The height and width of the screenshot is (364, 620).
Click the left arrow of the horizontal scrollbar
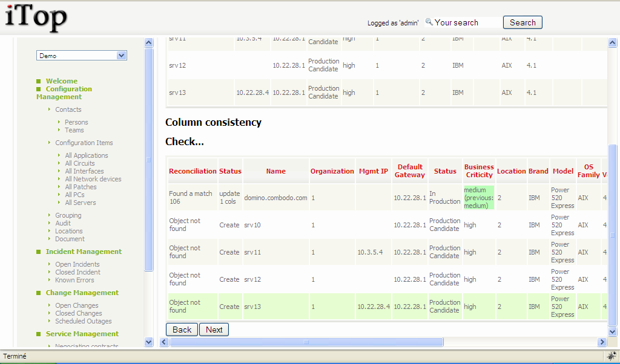164,342
